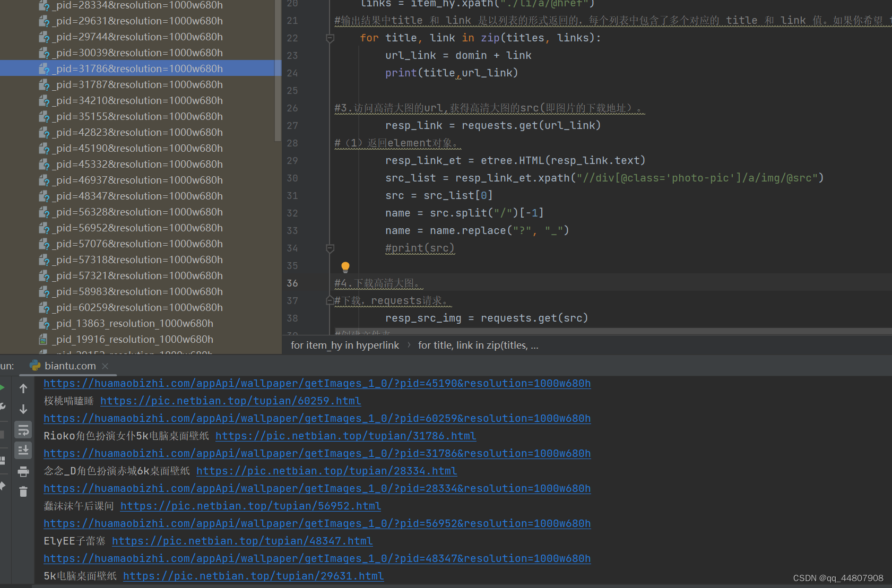This screenshot has height=588, width=892.
Task: Click the file icon beside _pid=28334
Action: tap(44, 5)
